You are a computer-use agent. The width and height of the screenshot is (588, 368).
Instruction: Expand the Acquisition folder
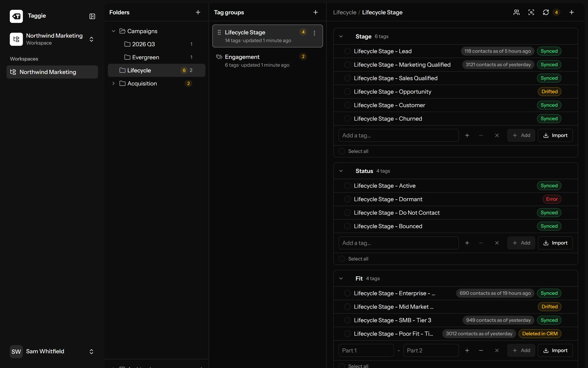(x=113, y=83)
